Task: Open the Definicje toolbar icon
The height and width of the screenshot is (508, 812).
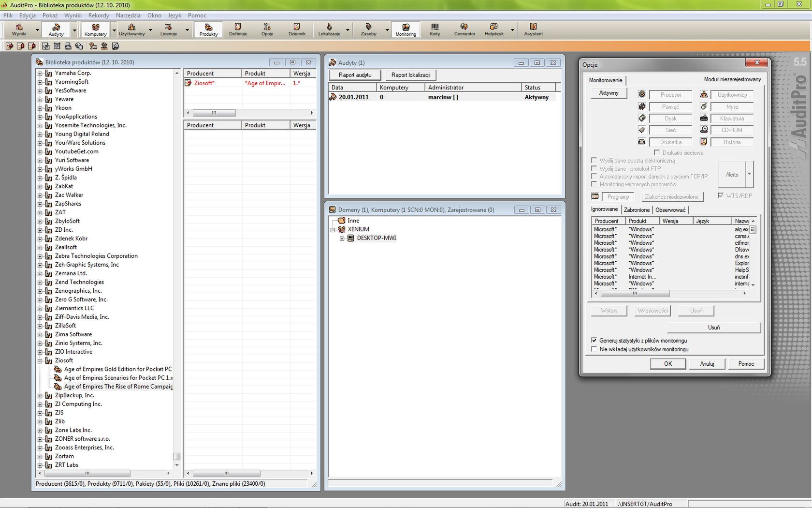Action: 238,30
